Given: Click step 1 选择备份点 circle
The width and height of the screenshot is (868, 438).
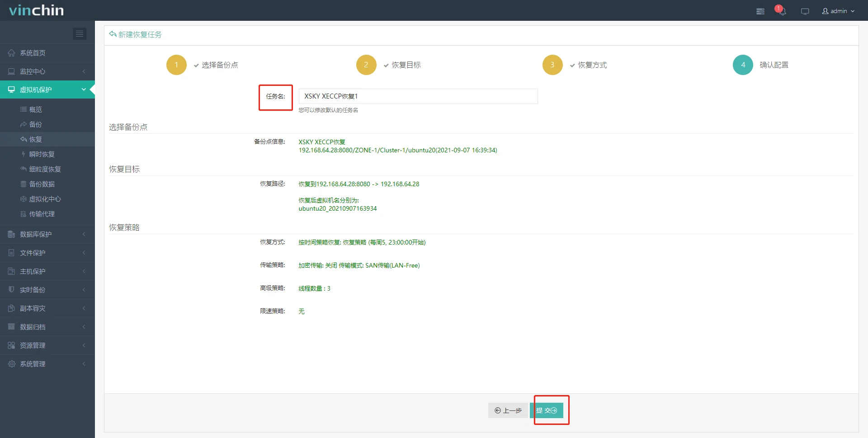Looking at the screenshot, I should pyautogui.click(x=176, y=65).
